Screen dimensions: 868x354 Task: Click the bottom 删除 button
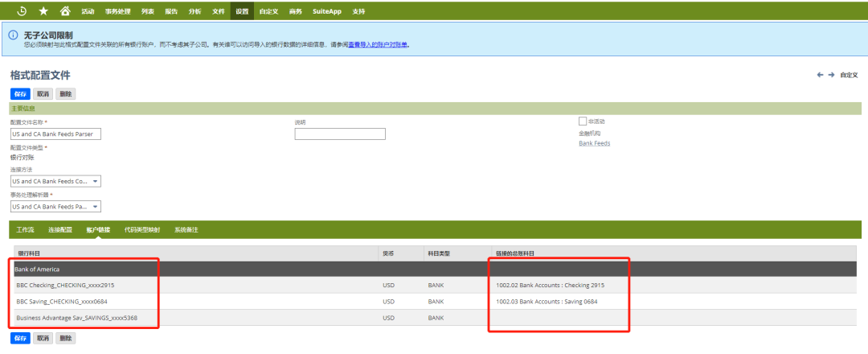point(66,339)
